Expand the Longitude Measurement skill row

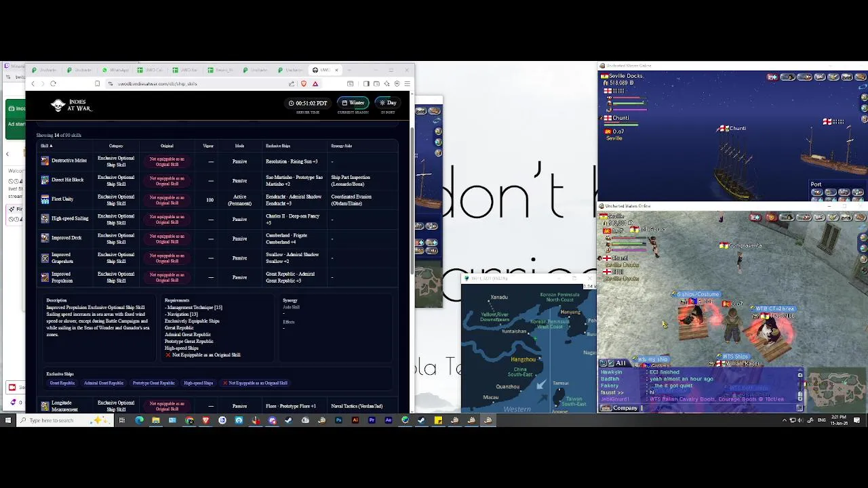217,406
